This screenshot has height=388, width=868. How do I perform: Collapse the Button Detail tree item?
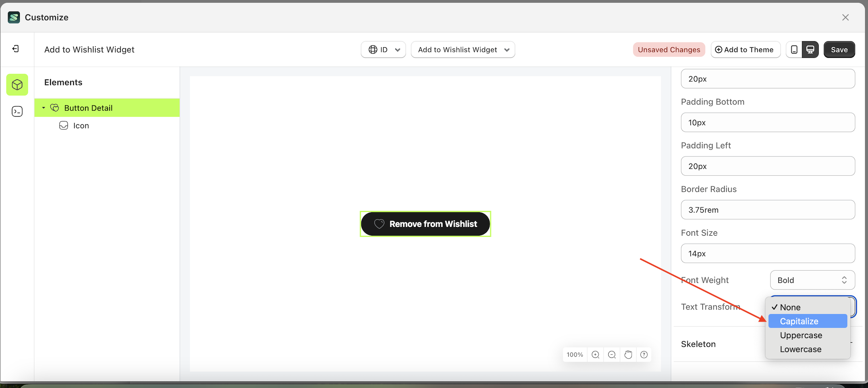(44, 108)
